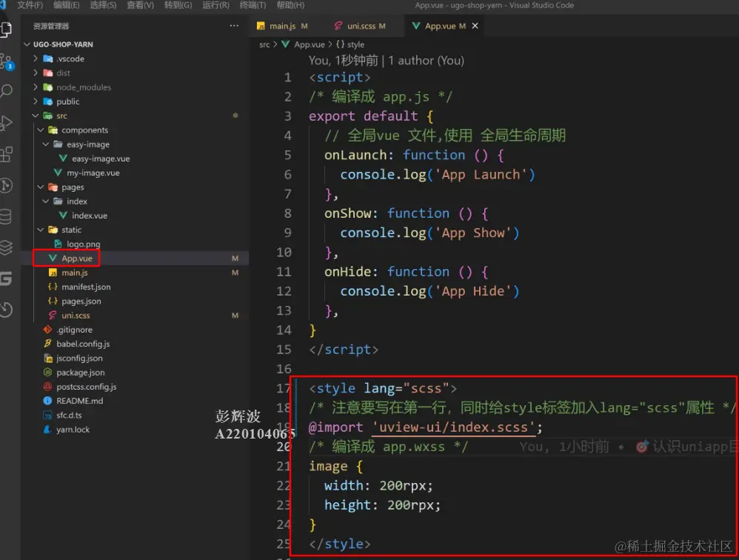This screenshot has height=560, width=739.
Task: Click App.vue in the breadcrumb
Action: [x=304, y=44]
